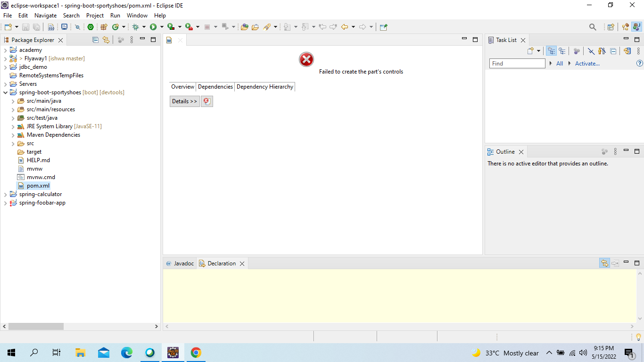The width and height of the screenshot is (644, 362).
Task: Click the Task List help question mark
Action: click(640, 63)
